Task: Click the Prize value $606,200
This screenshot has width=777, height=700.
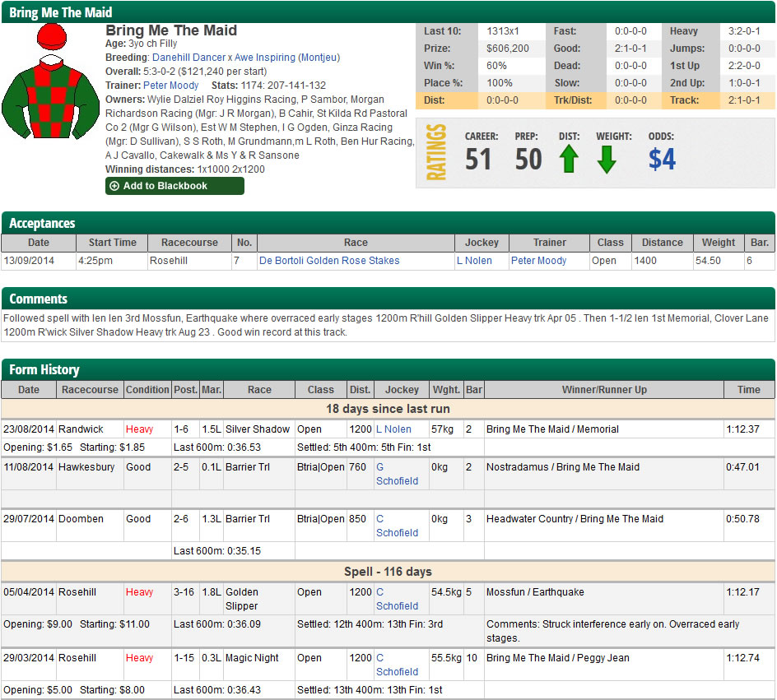Action: click(507, 49)
